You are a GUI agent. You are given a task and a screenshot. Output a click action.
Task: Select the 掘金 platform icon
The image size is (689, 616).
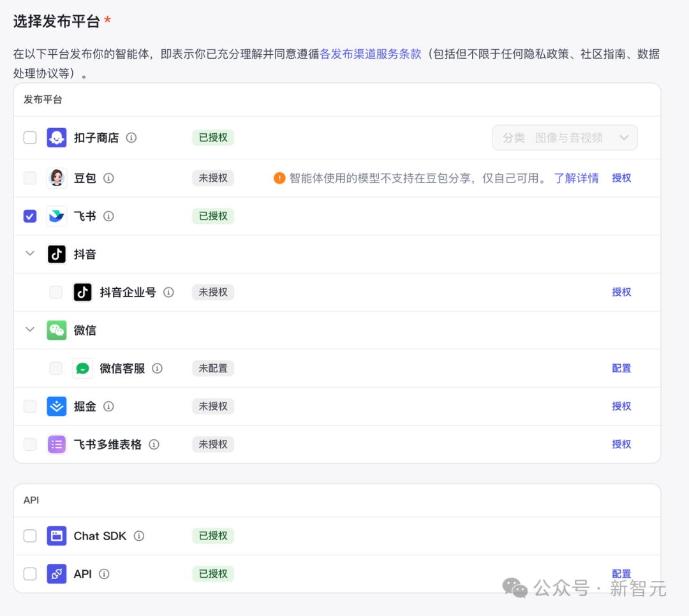point(57,406)
